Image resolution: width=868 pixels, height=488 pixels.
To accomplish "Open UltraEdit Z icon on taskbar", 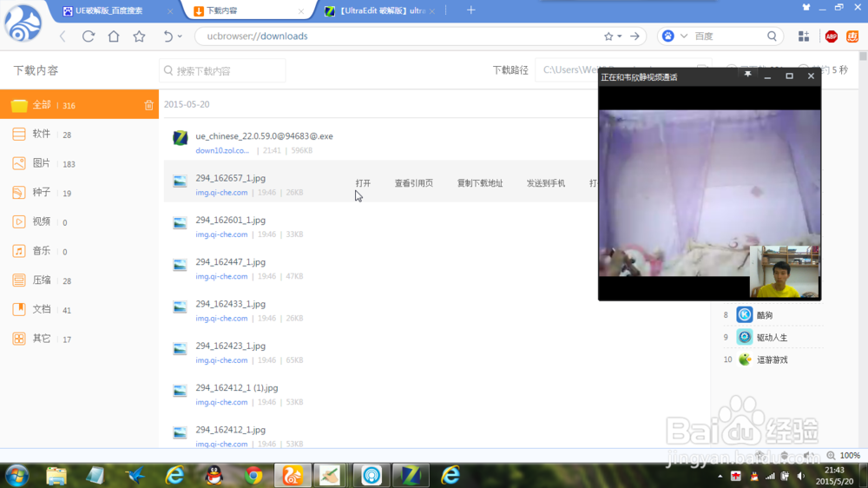I will point(411,476).
